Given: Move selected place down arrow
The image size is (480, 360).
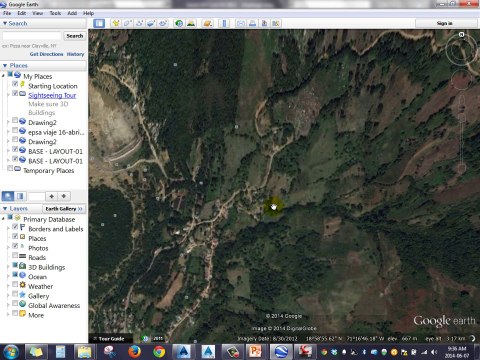Looking at the screenshot, I should click(x=64, y=196).
